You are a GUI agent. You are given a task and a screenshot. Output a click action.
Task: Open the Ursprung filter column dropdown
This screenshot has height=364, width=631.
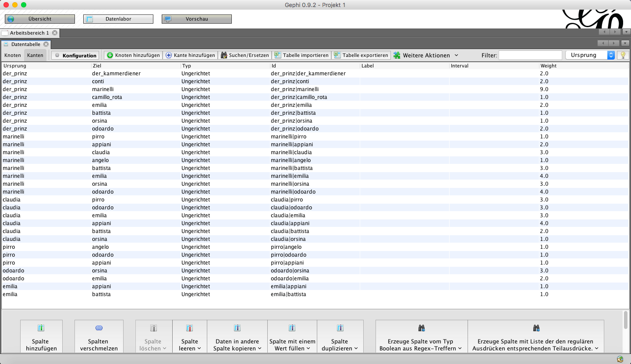590,55
